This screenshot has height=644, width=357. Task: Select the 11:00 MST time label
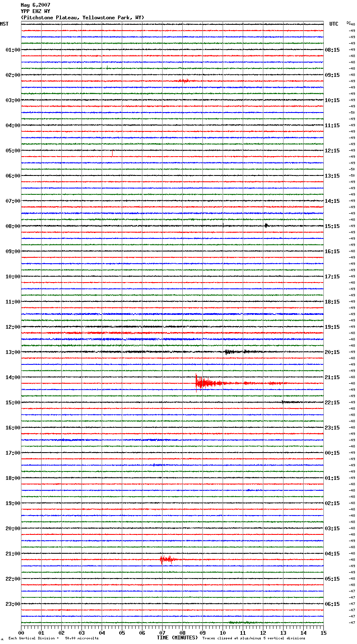[x=13, y=302]
